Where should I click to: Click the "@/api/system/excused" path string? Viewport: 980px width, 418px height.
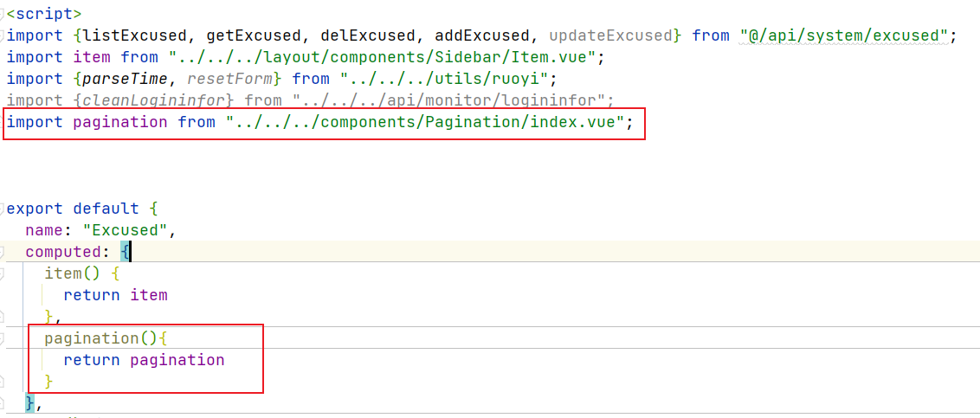pyautogui.click(x=844, y=35)
